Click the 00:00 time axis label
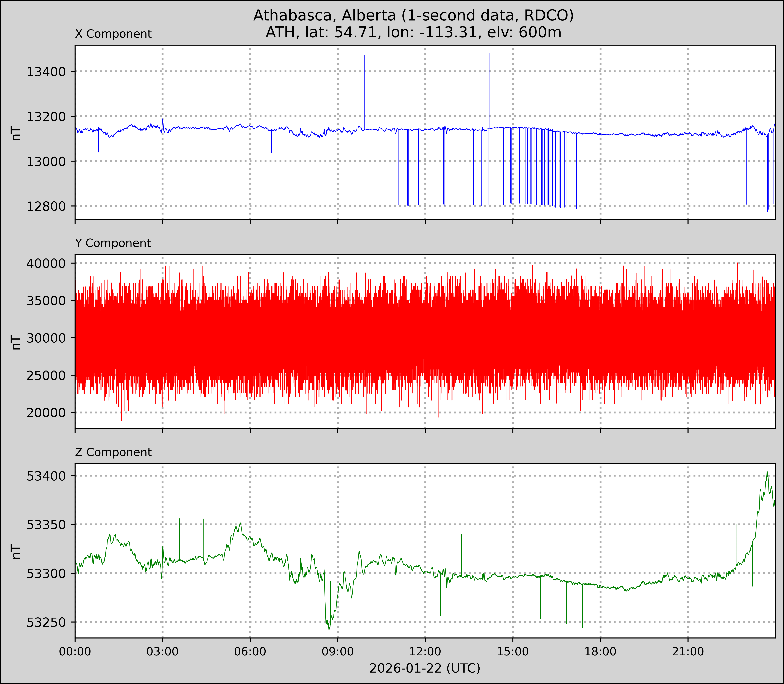784x684 pixels. click(x=75, y=652)
